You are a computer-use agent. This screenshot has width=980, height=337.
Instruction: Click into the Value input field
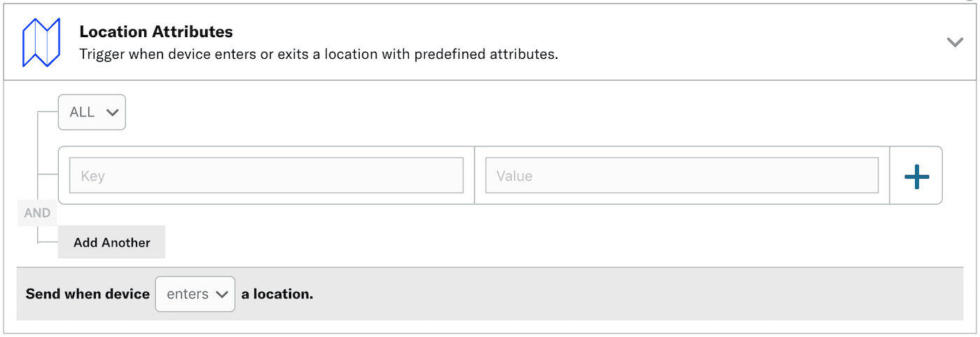(x=681, y=175)
